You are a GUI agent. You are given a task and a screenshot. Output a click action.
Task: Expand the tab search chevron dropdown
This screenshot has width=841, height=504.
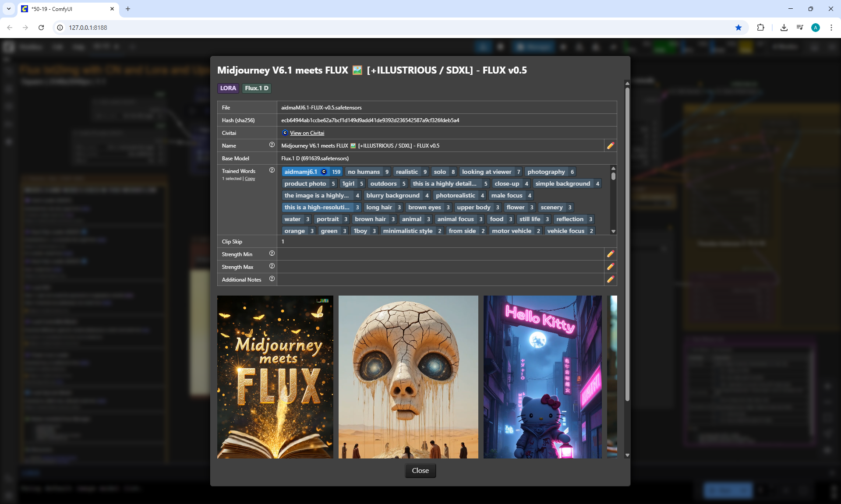point(9,9)
